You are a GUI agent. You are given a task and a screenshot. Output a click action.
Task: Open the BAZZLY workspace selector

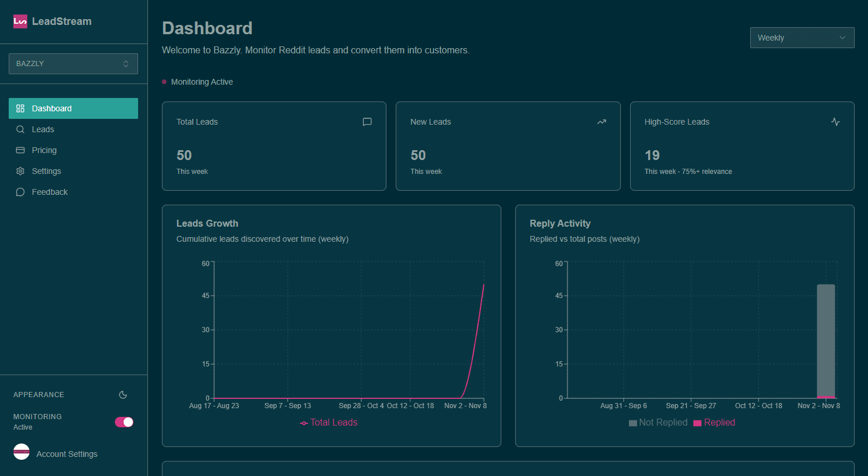(x=73, y=63)
